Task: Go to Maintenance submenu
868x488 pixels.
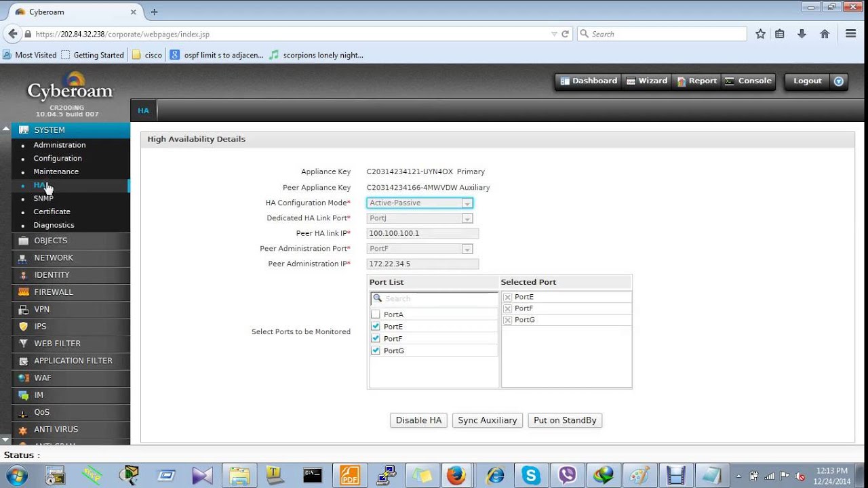Action: (56, 171)
